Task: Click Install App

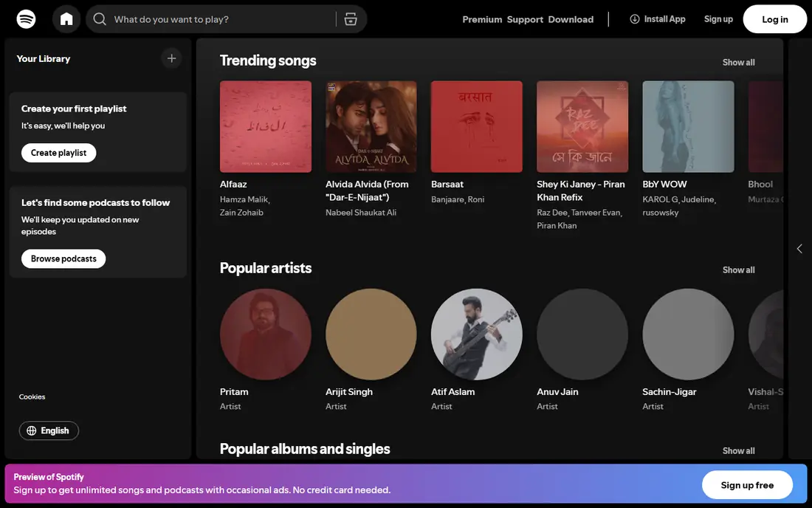Action: pos(657,19)
